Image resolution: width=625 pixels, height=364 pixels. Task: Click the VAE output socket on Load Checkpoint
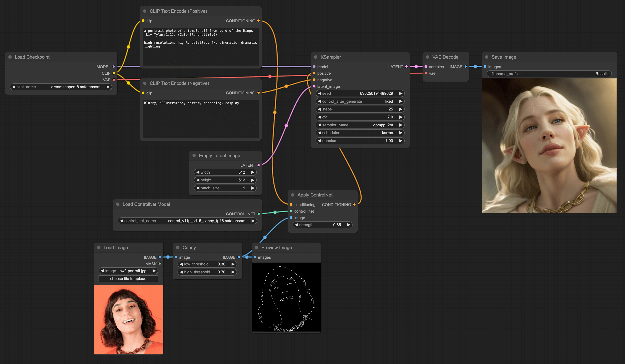click(114, 79)
